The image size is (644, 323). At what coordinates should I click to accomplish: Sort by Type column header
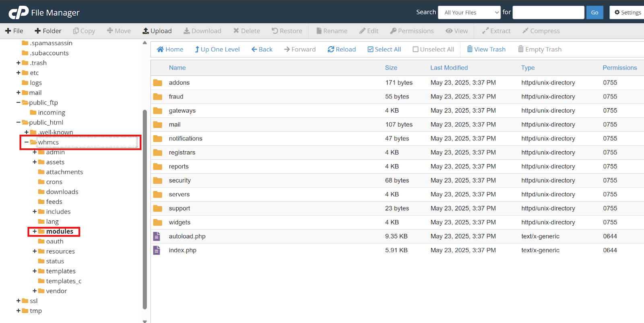click(x=528, y=68)
